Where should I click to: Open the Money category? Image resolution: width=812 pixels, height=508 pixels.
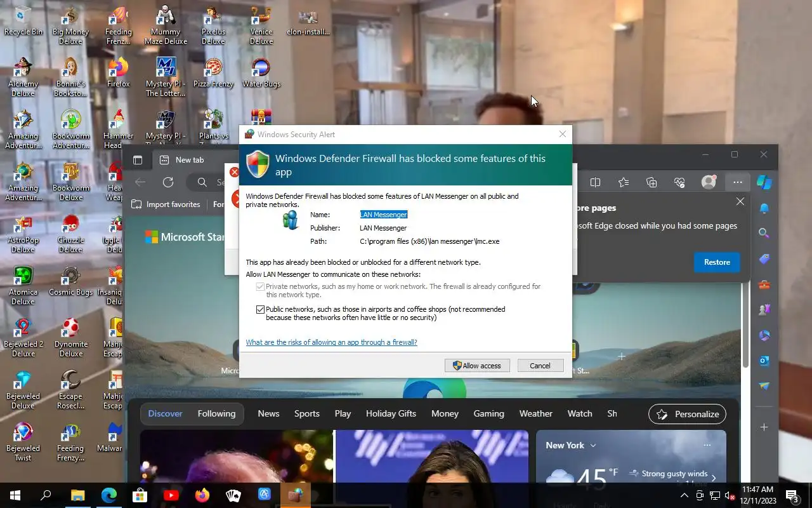click(x=445, y=413)
